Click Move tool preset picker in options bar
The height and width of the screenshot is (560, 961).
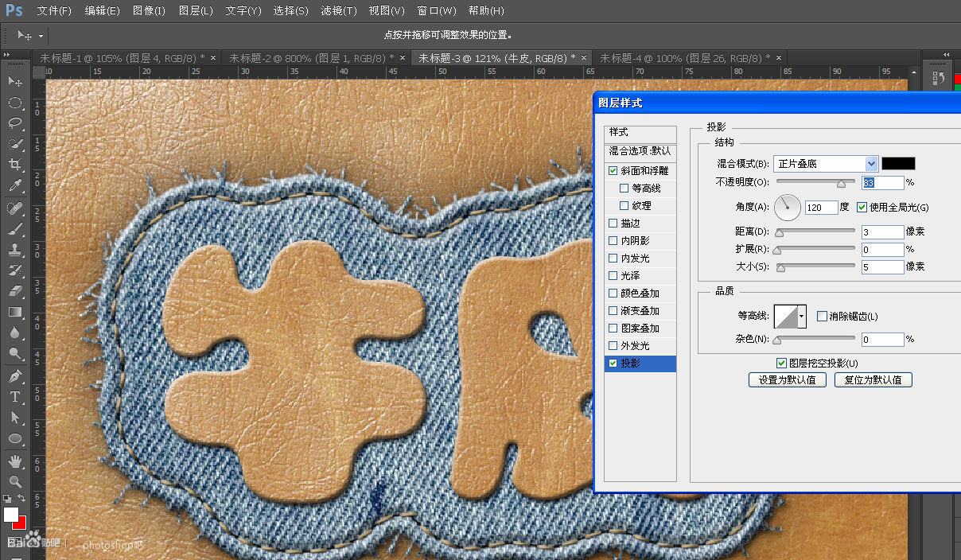[31, 36]
